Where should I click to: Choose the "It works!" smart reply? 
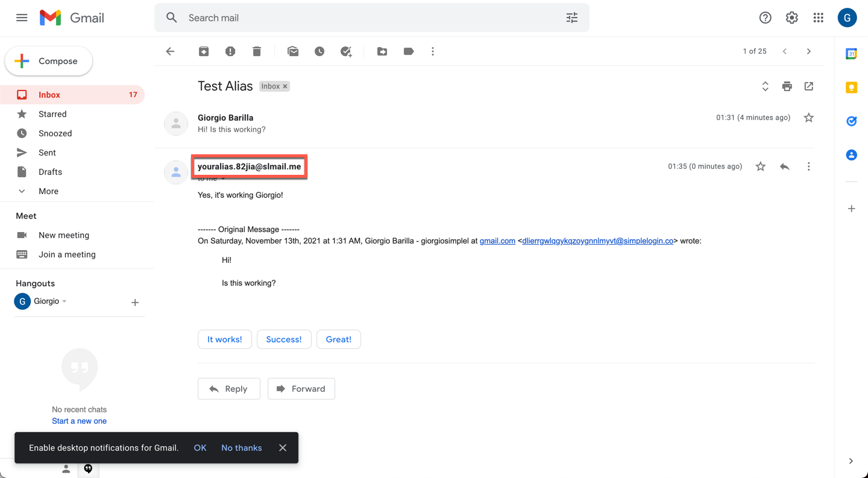tap(224, 339)
